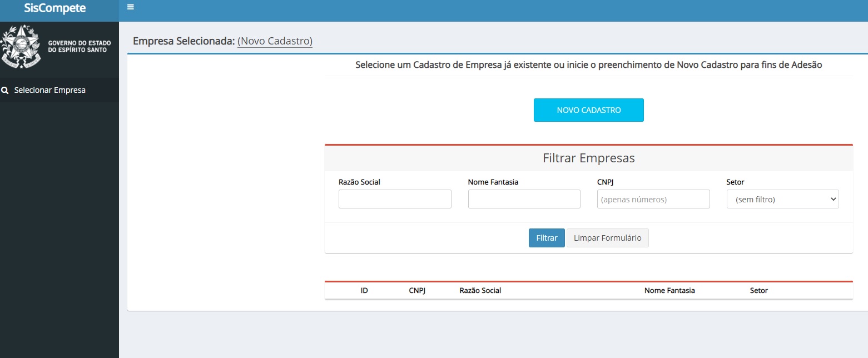Click the Nome Fantasia table column header
868x358 pixels.
coord(669,291)
